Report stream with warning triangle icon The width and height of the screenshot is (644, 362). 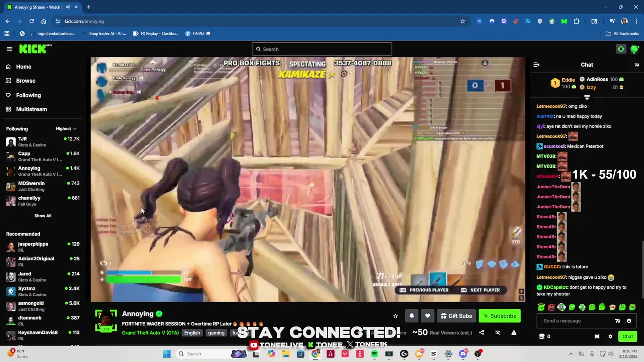(514, 333)
